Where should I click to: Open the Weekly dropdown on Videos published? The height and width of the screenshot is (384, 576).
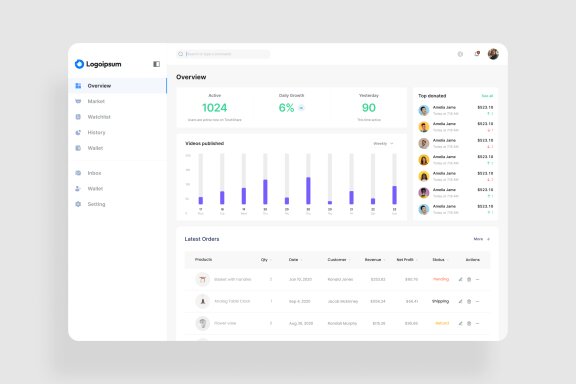[x=383, y=143]
